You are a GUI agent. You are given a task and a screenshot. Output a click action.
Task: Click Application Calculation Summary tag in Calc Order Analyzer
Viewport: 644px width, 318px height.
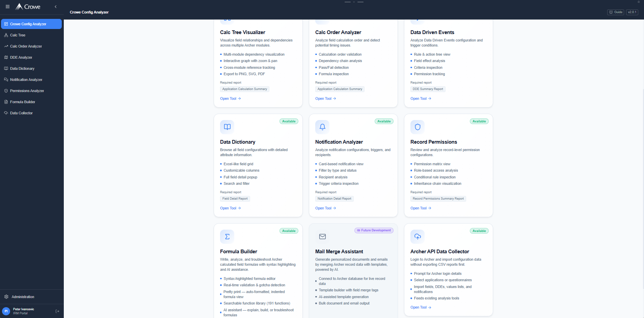coord(340,89)
